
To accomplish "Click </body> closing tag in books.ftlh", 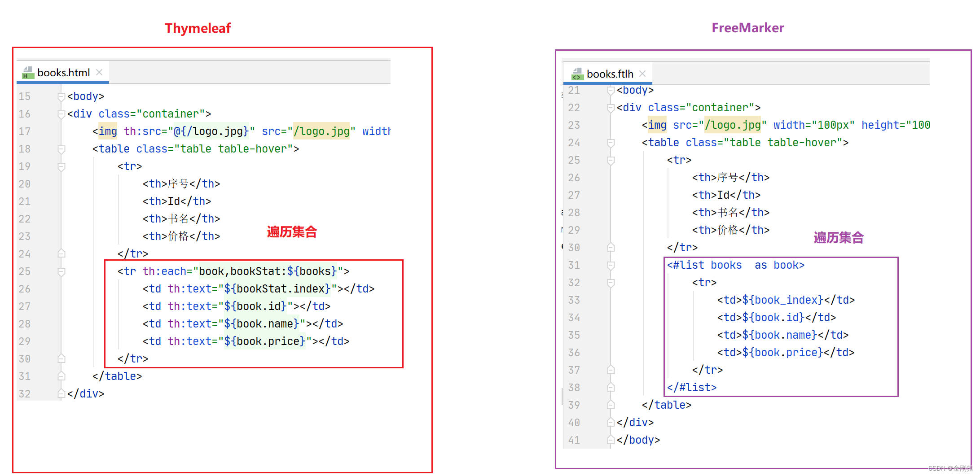I will 638,440.
